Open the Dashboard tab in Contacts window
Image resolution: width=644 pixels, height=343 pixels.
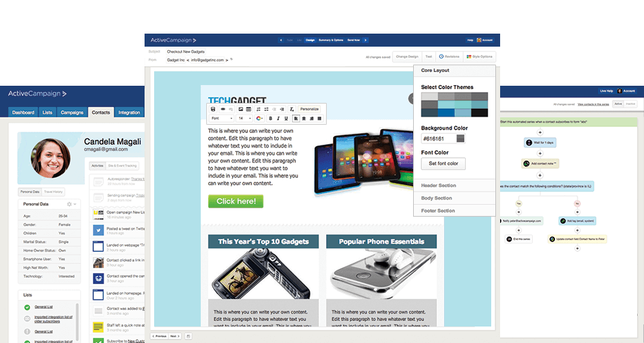(23, 113)
